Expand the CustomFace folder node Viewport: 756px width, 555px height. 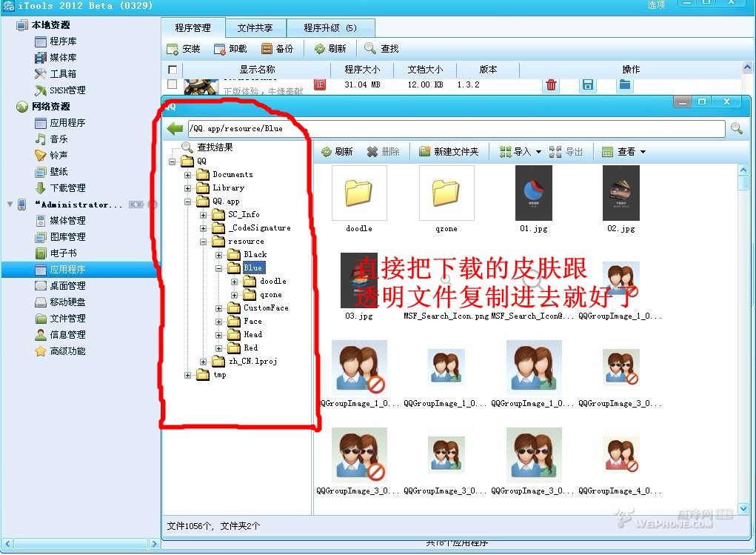tap(219, 308)
